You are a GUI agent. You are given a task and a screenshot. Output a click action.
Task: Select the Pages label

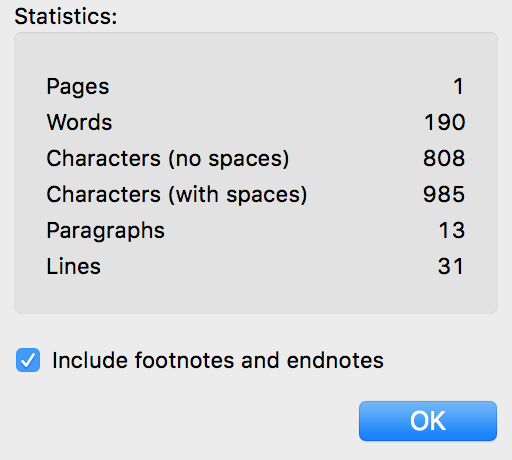[78, 87]
